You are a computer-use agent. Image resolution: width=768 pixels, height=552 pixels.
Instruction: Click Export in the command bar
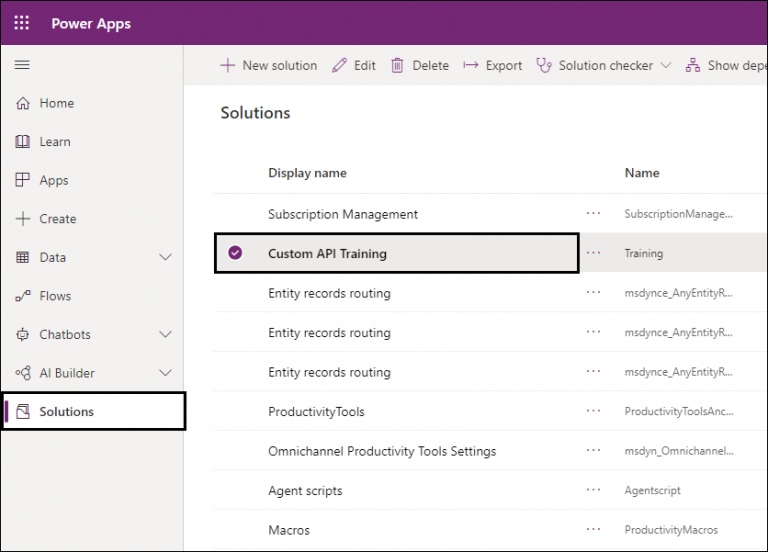click(x=492, y=66)
